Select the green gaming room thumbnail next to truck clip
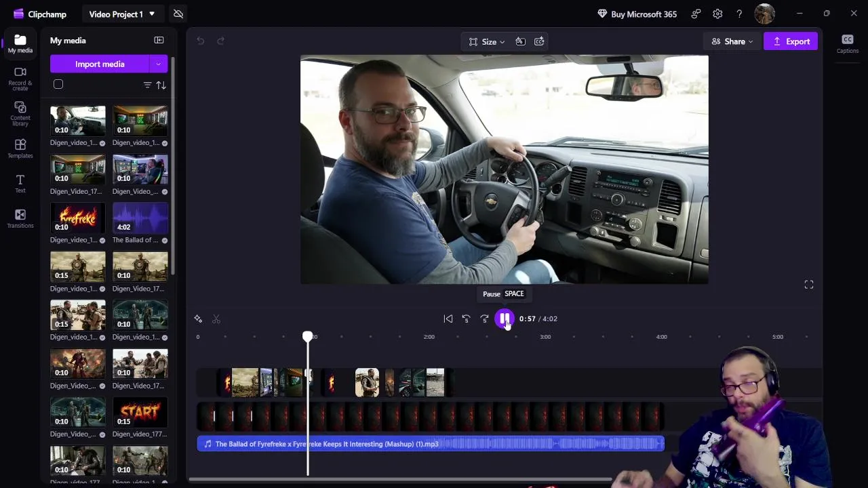This screenshot has height=488, width=868. (x=140, y=121)
